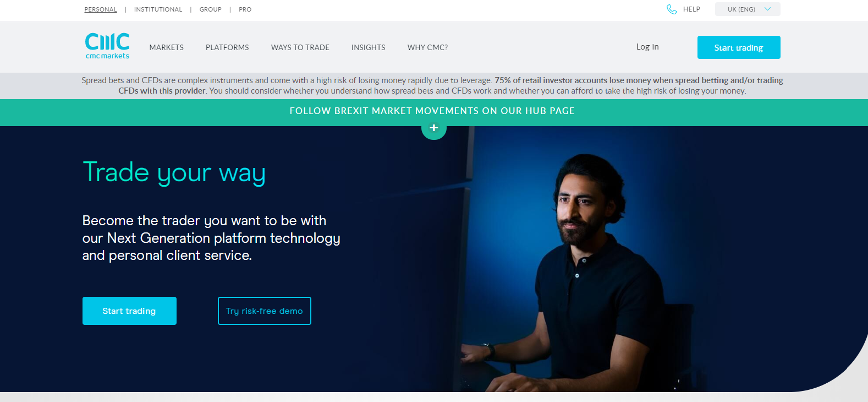Switch to the Pro section

pos(245,9)
